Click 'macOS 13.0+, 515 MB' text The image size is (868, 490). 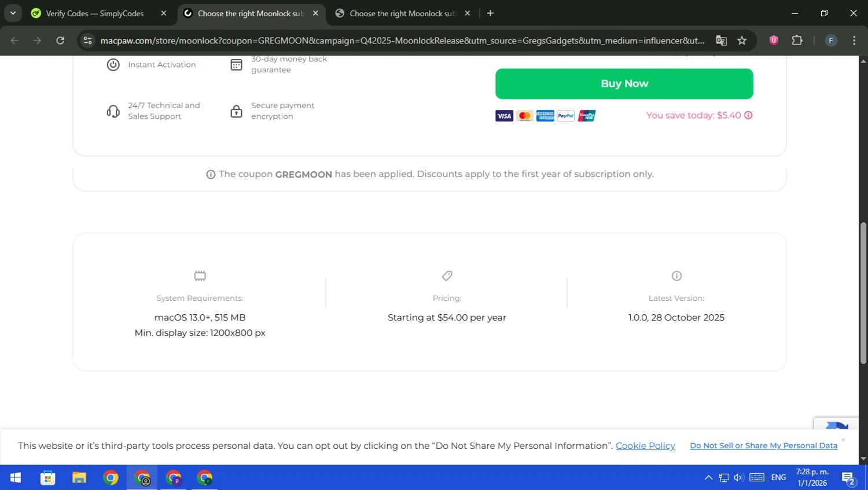click(200, 318)
